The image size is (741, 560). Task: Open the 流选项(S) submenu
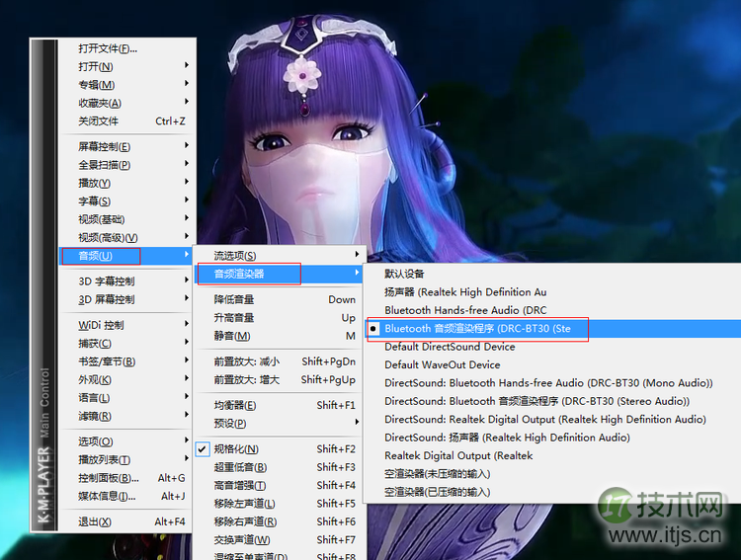click(x=279, y=256)
